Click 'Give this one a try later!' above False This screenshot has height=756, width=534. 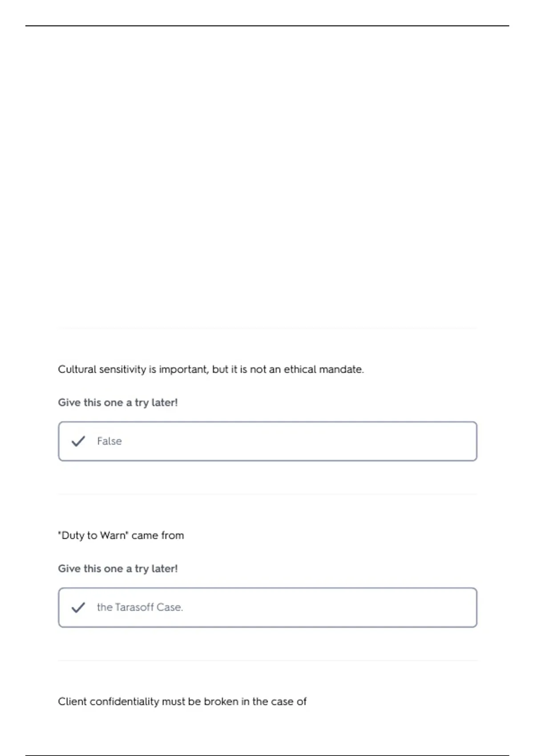(x=118, y=402)
